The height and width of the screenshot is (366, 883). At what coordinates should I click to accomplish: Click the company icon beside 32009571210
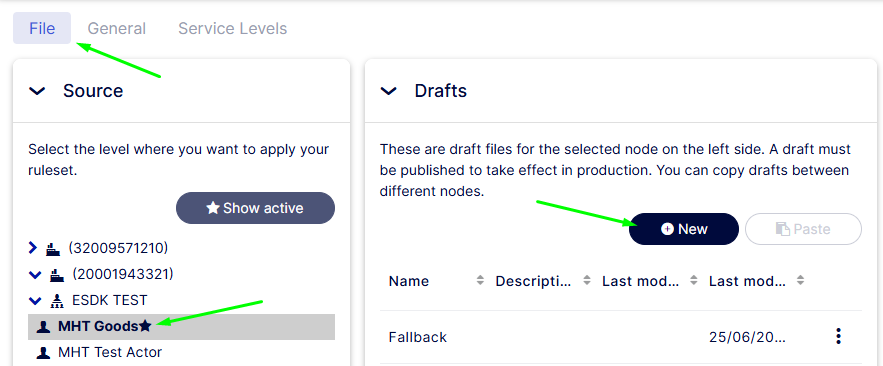[53, 248]
